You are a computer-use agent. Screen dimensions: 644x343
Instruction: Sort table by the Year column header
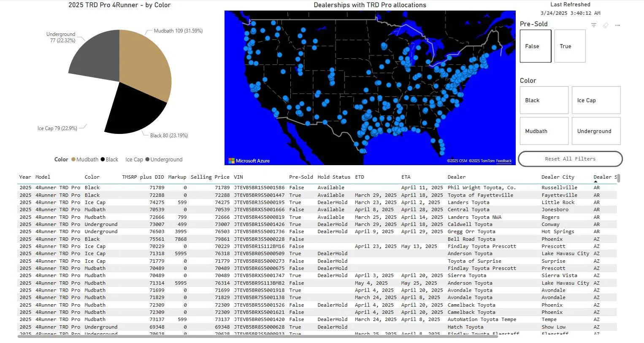pyautogui.click(x=25, y=177)
